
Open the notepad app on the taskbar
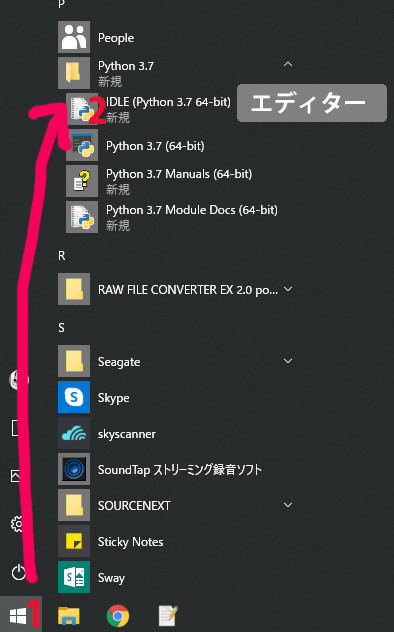(168, 615)
